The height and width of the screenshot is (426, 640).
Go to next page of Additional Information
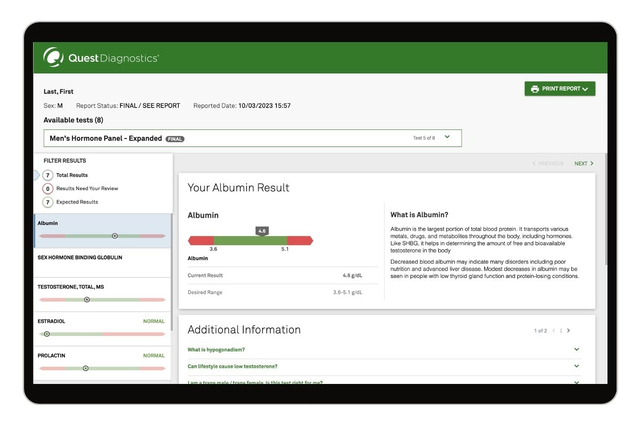(x=568, y=330)
